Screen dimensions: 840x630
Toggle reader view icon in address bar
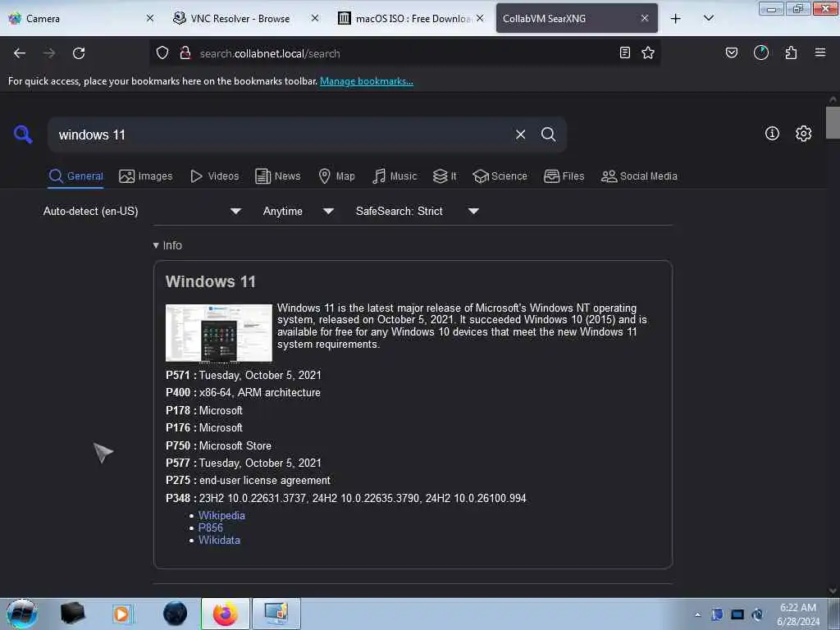pyautogui.click(x=624, y=52)
